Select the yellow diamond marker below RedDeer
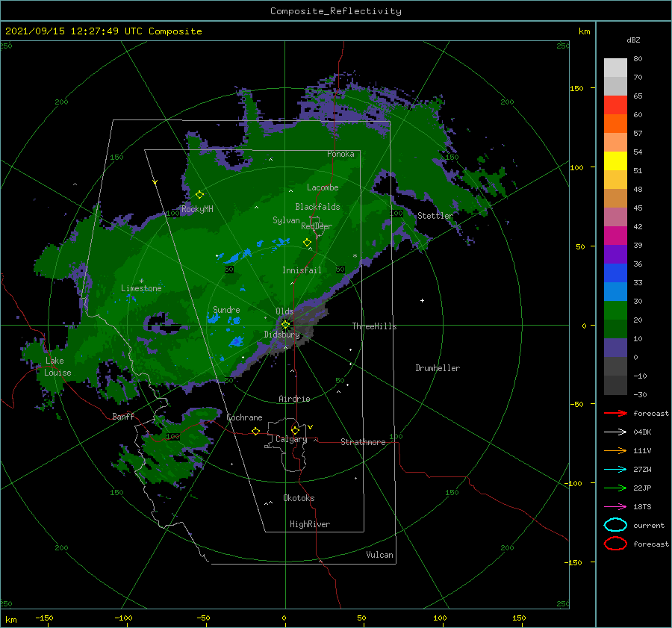This screenshot has width=672, height=628. pyautogui.click(x=307, y=243)
